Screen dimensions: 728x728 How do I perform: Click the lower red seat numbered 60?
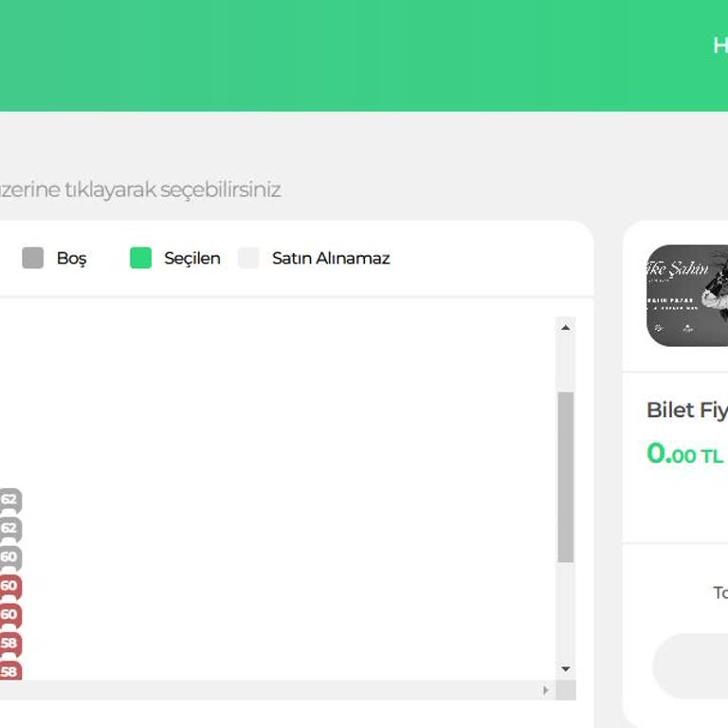click(x=10, y=615)
